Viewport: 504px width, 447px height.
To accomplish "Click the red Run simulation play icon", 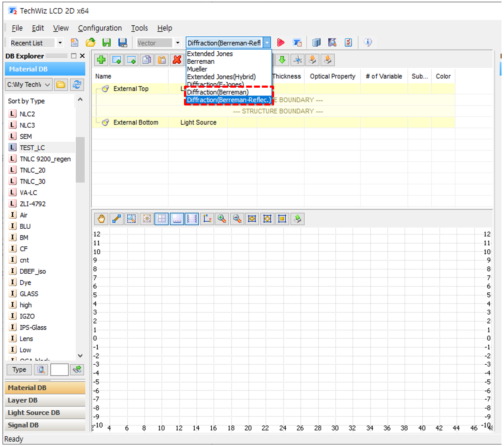I will (281, 43).
